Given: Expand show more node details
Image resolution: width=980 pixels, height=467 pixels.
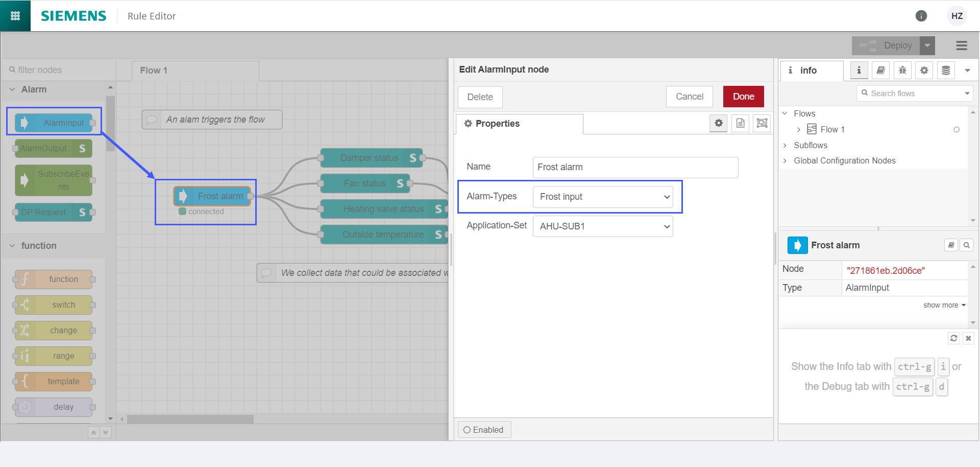Looking at the screenshot, I should tap(944, 305).
